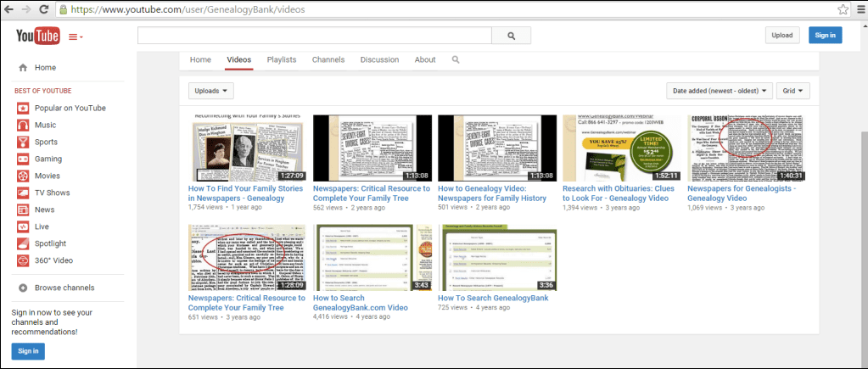Open How to Genealogy Video: Newspapers link
This screenshot has width=868, height=369.
492,193
